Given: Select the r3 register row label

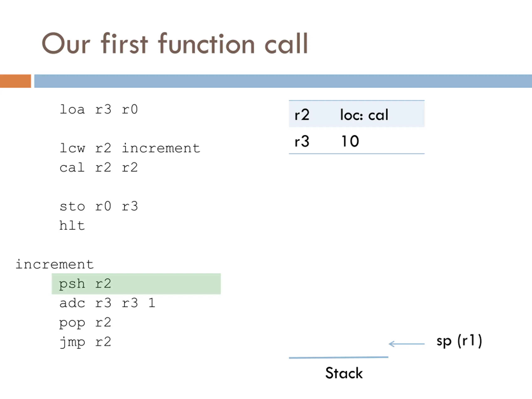Looking at the screenshot, I should tap(302, 141).
